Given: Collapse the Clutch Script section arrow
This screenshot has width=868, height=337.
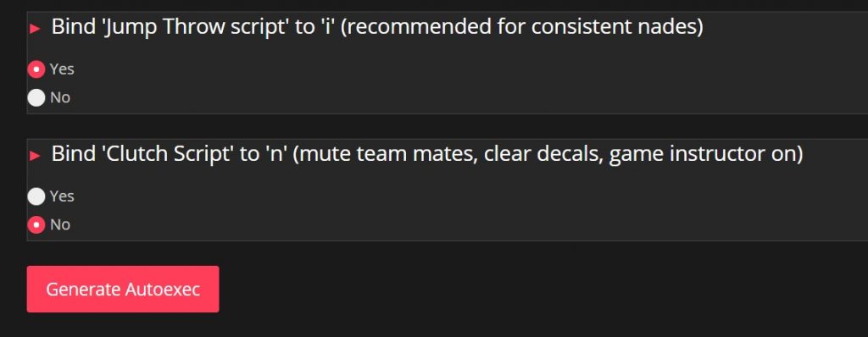Looking at the screenshot, I should point(36,156).
